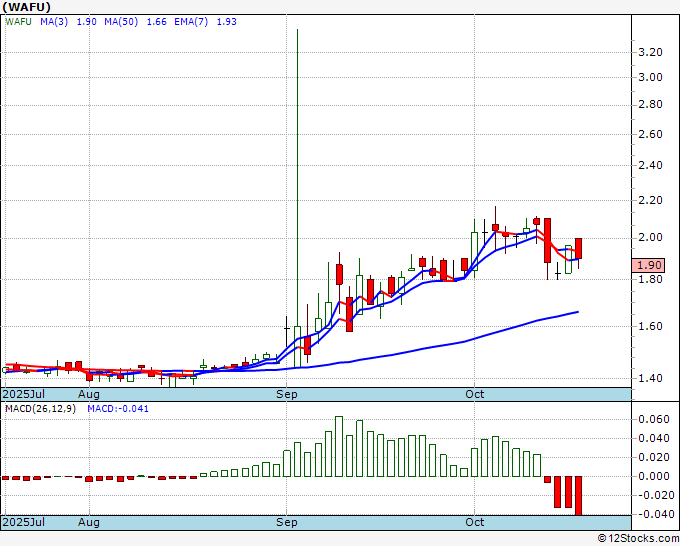Click Sep on MACD date axis
The image size is (680, 546).
pyautogui.click(x=287, y=522)
